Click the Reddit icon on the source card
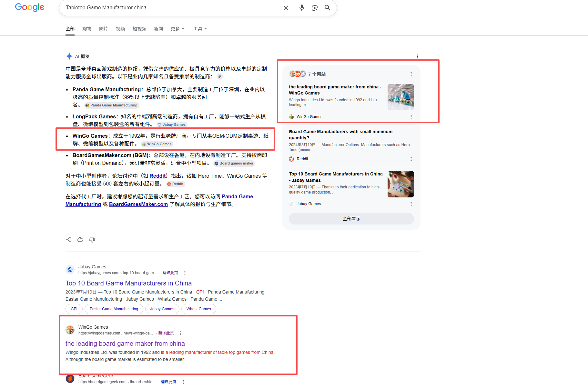 pos(291,159)
